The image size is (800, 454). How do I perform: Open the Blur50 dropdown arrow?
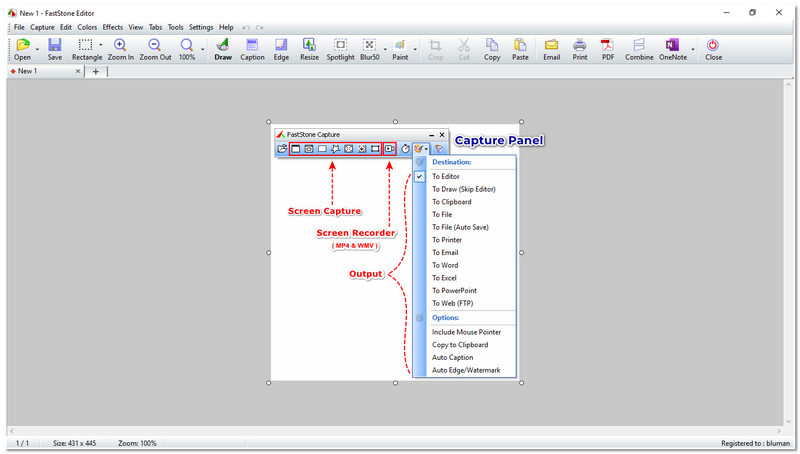pos(385,47)
